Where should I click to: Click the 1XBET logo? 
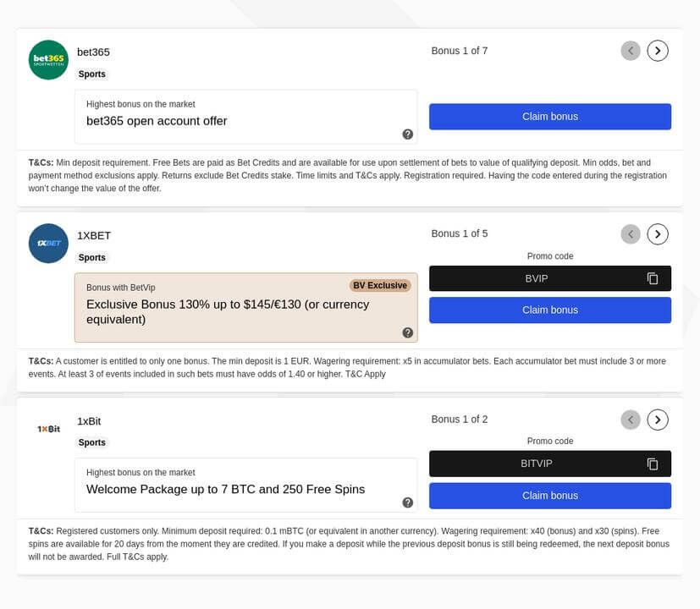tap(48, 243)
